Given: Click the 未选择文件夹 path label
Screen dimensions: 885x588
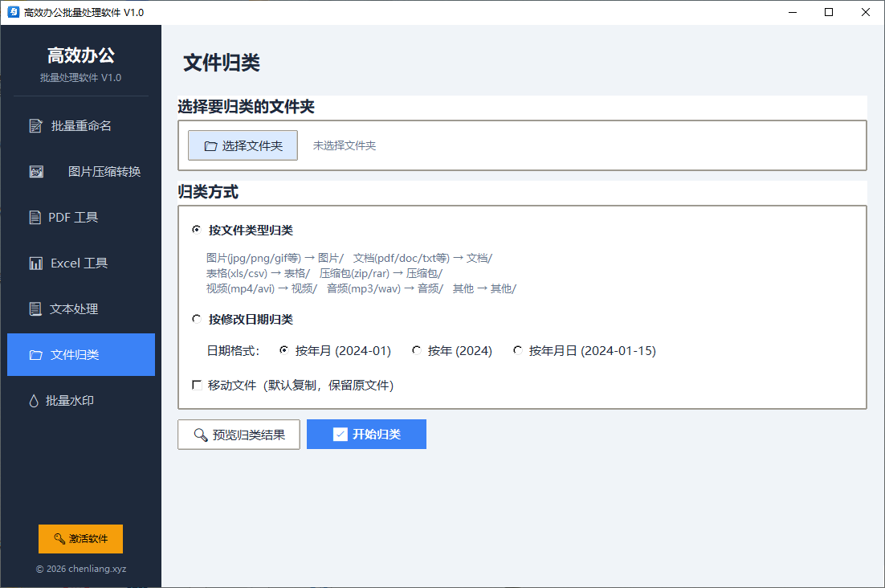Looking at the screenshot, I should [x=345, y=145].
